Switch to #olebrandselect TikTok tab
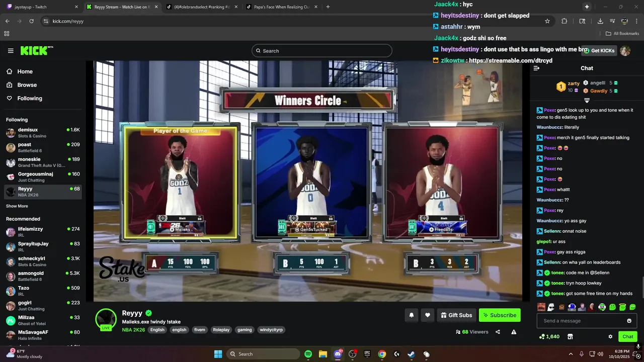 (x=201, y=7)
